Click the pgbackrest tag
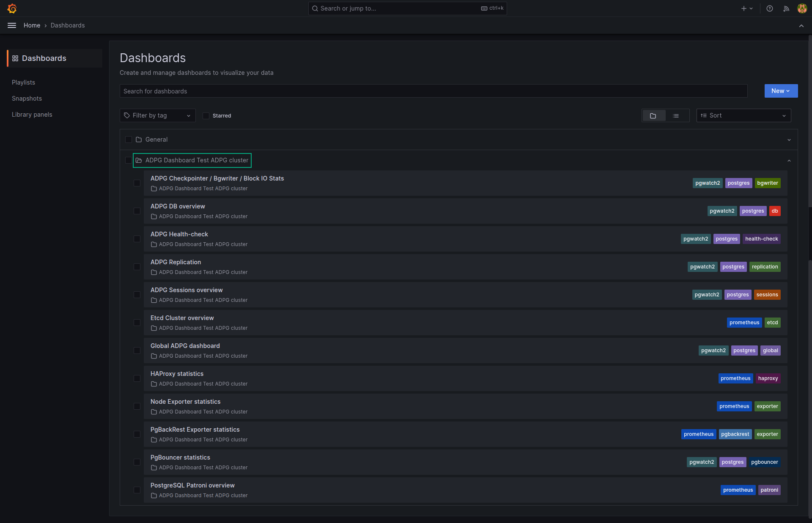This screenshot has width=812, height=523. coord(735,434)
